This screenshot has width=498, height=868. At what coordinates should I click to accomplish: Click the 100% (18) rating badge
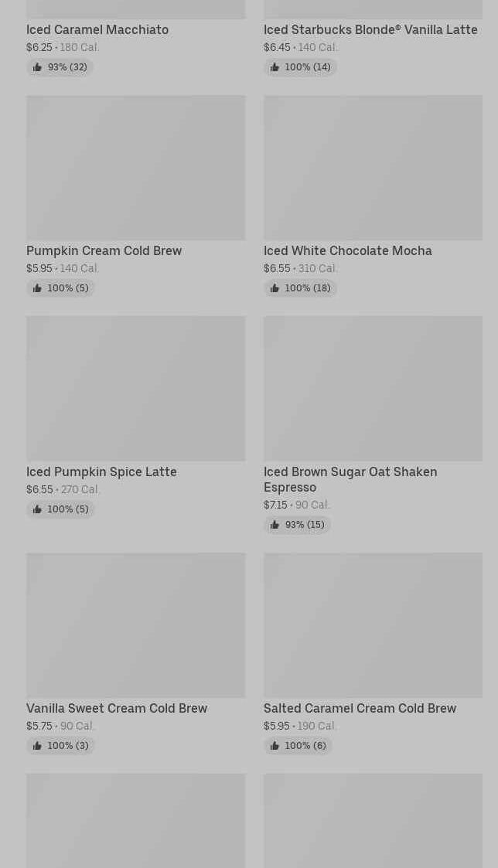pos(300,288)
